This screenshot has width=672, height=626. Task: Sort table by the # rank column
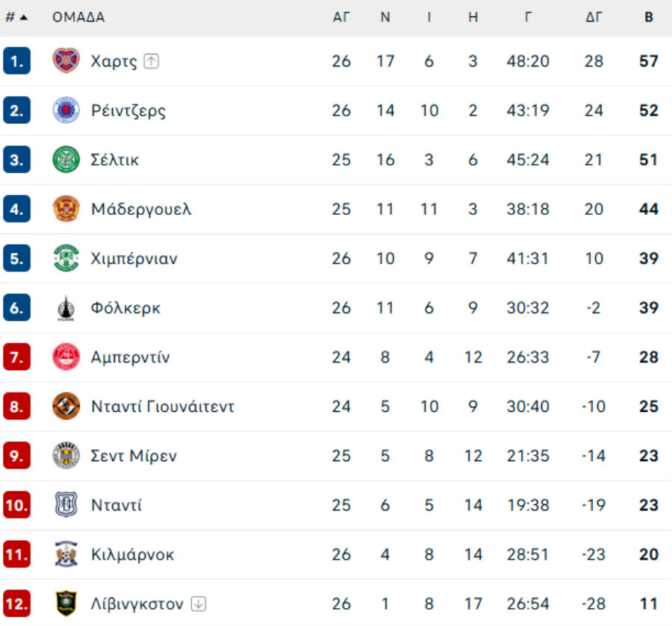click(x=16, y=17)
